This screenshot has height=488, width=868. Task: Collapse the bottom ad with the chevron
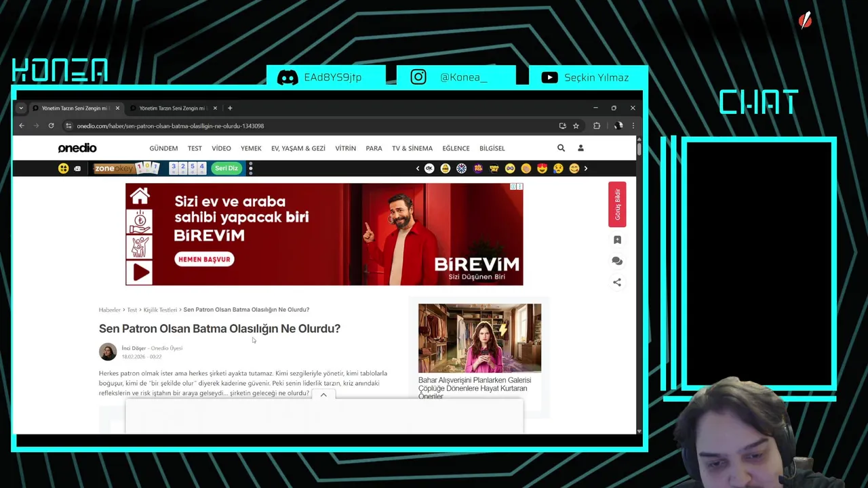pos(323,394)
